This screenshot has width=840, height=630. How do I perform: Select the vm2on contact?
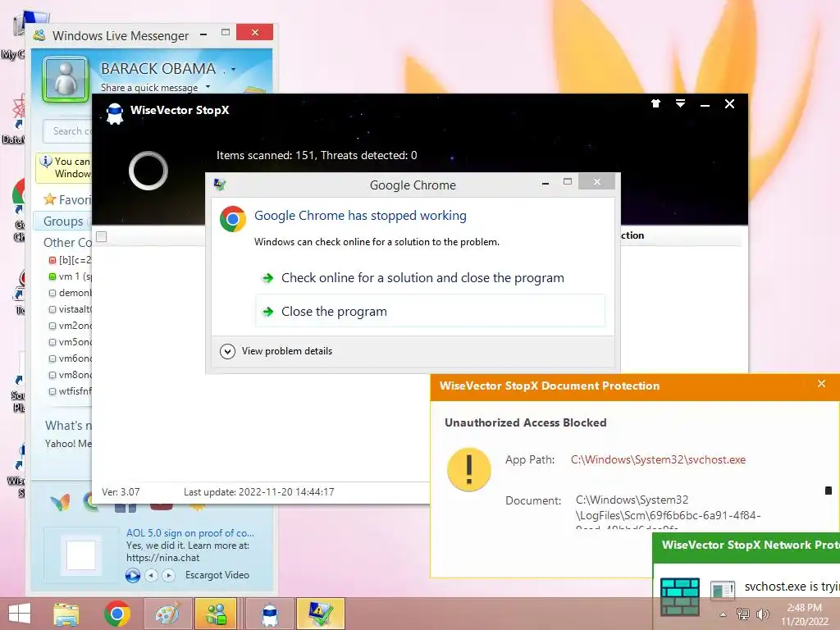click(71, 326)
